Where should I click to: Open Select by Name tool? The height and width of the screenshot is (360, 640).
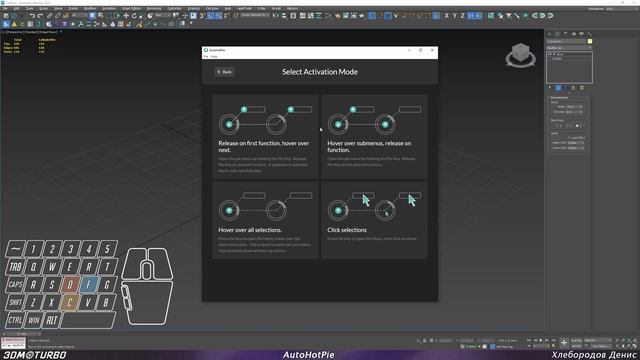click(100, 16)
